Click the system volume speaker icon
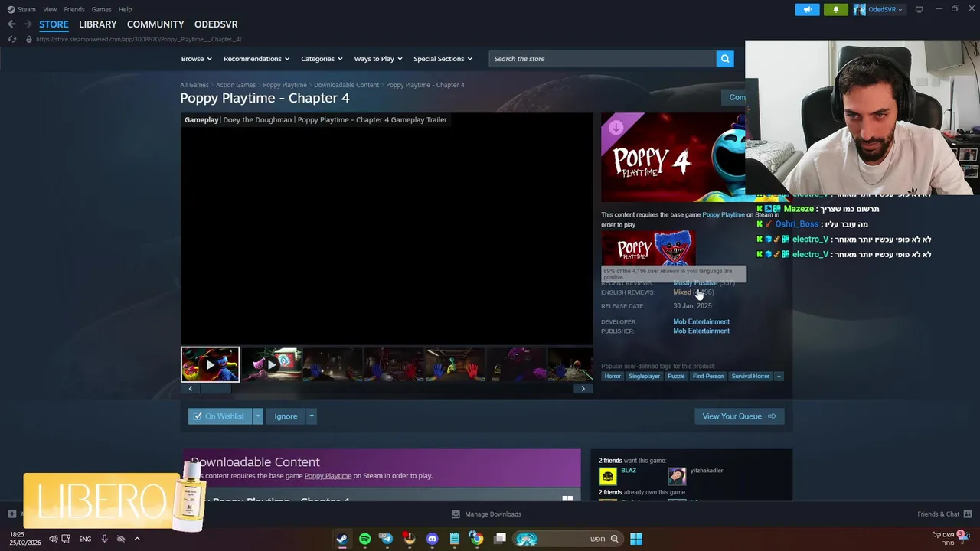Viewport: 980px width, 551px height. point(53,539)
